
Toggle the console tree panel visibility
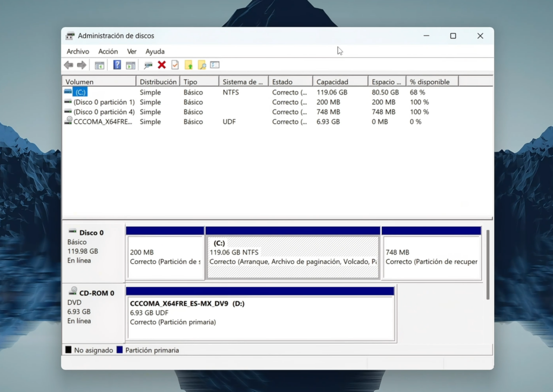pyautogui.click(x=99, y=65)
